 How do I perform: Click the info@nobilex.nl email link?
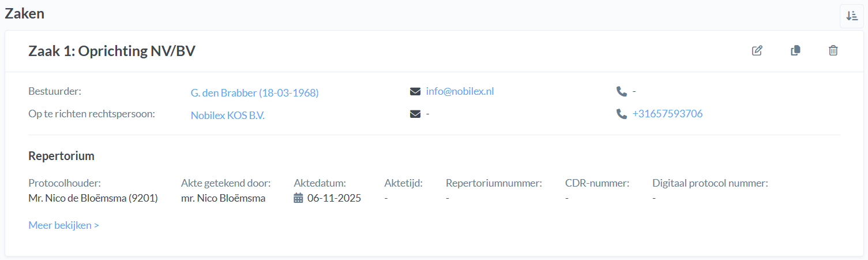[460, 91]
